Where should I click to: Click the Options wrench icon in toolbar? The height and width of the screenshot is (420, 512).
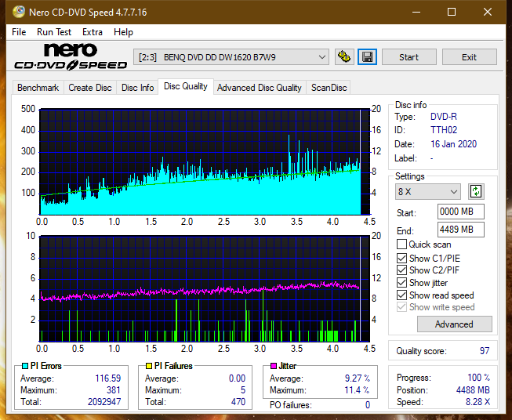tap(344, 57)
